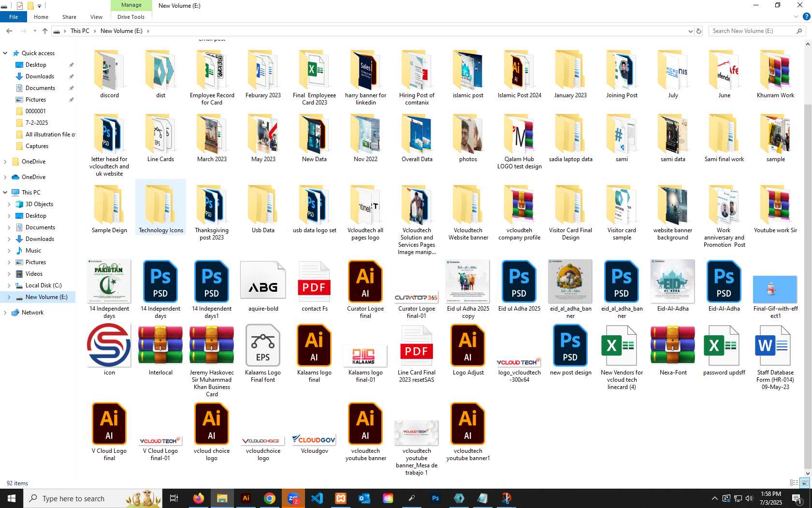Select Downloads under Quick access
Screen dimensions: 812x508
40,76
